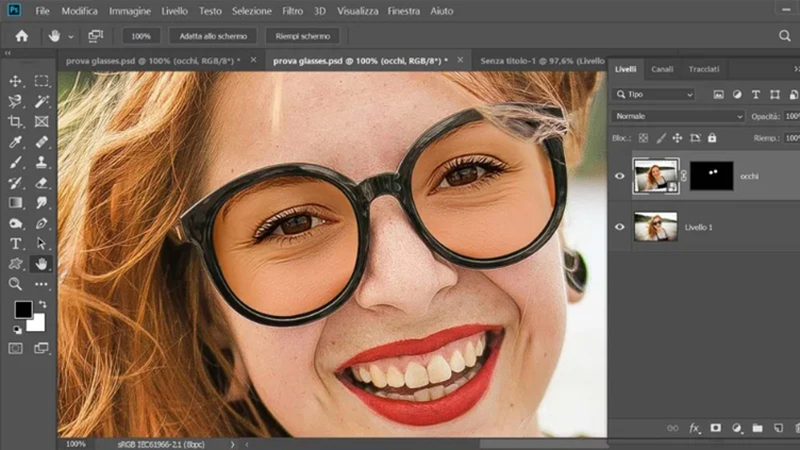Select the Frame tool
The height and width of the screenshot is (450, 800).
(x=41, y=121)
